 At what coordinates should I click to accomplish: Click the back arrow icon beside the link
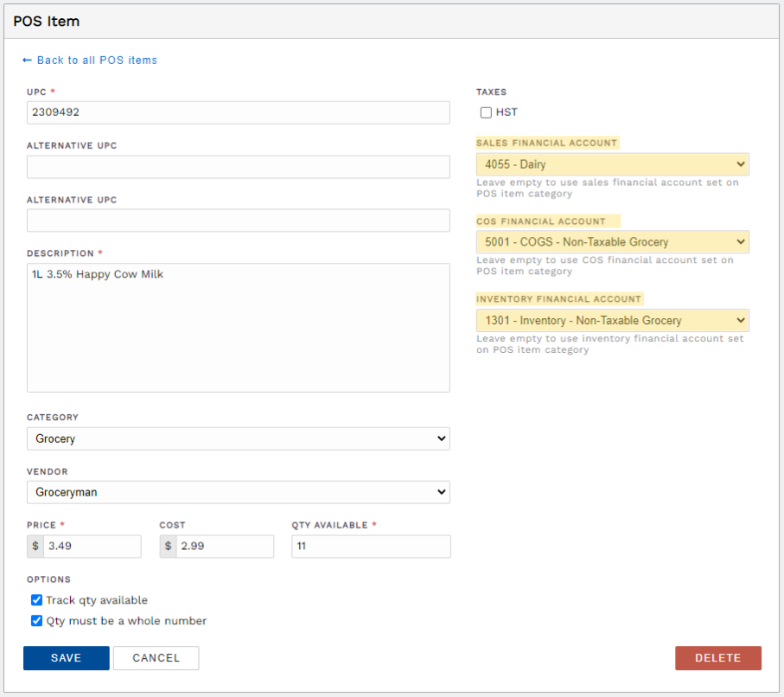27,60
